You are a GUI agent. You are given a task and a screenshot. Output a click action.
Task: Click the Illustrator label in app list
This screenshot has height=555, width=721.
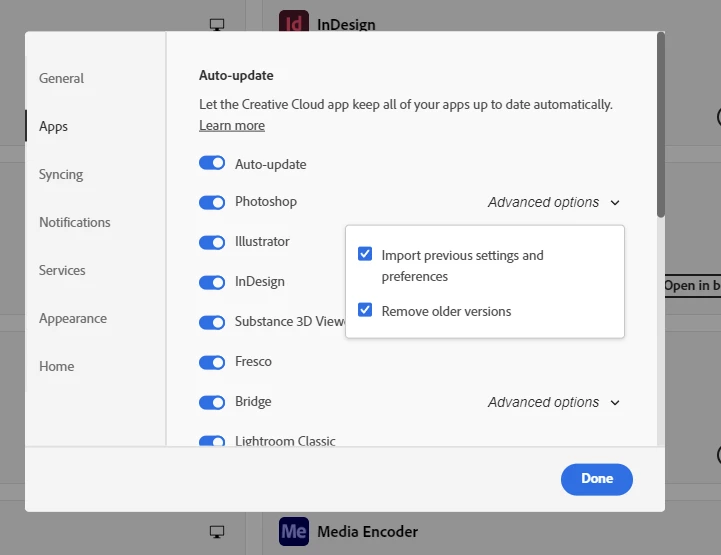[262, 241]
